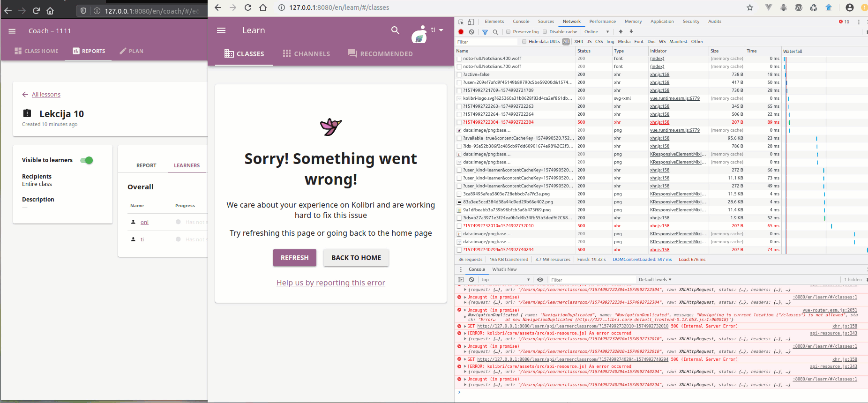Image resolution: width=868 pixels, height=403 pixels.
Task: Sort network table by Status column
Action: (594, 51)
